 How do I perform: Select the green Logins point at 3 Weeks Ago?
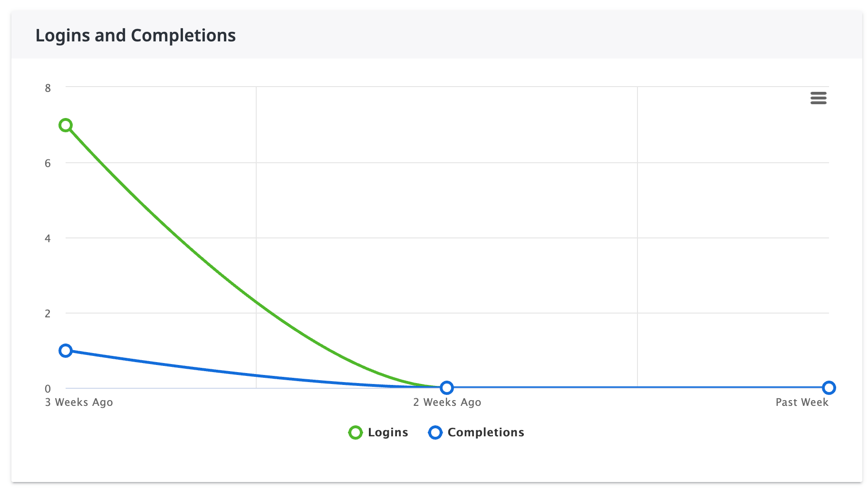(66, 126)
